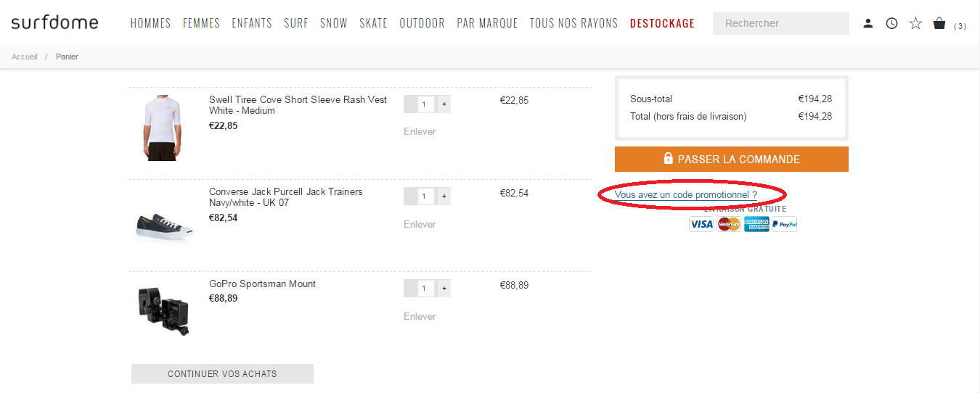980x393 pixels.
Task: Open the TOUS NOS RAYONS menu
Action: pyautogui.click(x=573, y=23)
